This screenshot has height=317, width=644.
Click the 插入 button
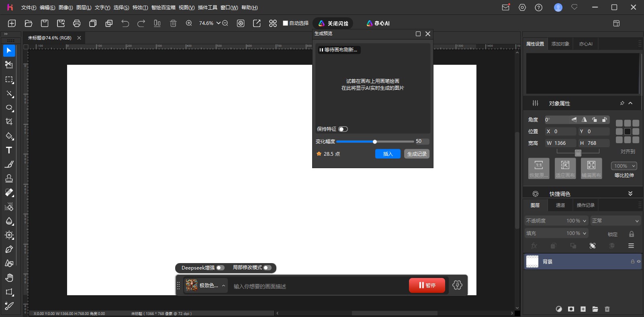click(x=388, y=154)
